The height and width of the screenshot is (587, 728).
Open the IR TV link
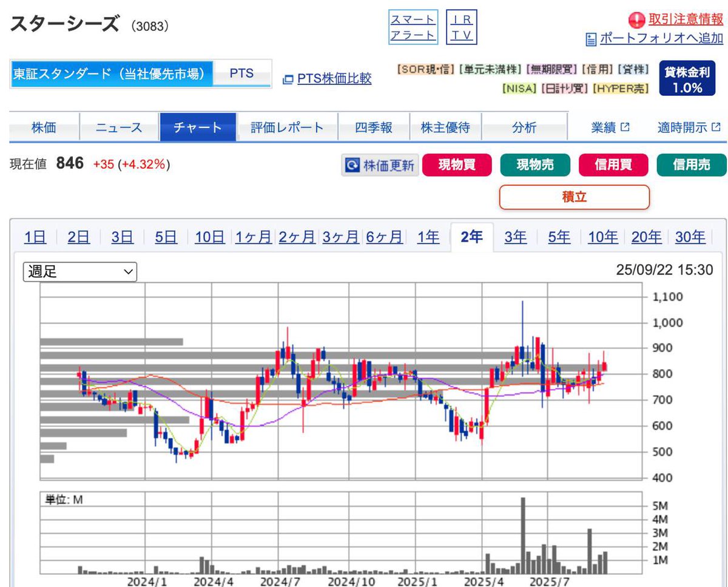[462, 26]
